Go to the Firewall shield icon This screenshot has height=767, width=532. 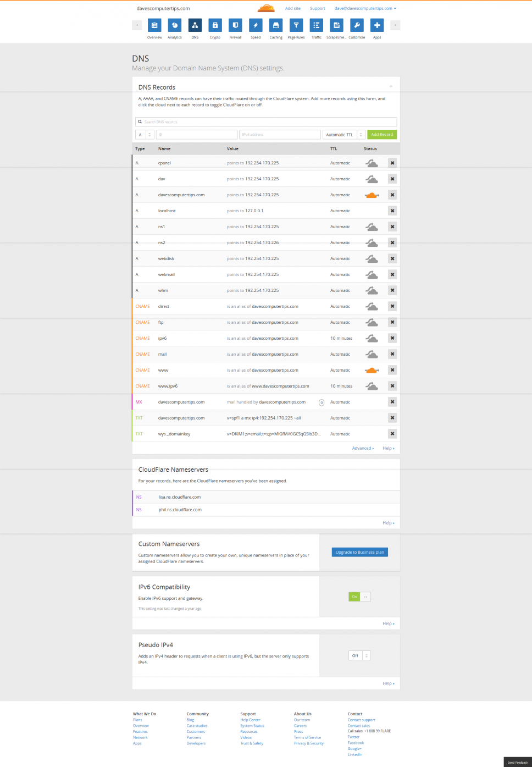235,25
